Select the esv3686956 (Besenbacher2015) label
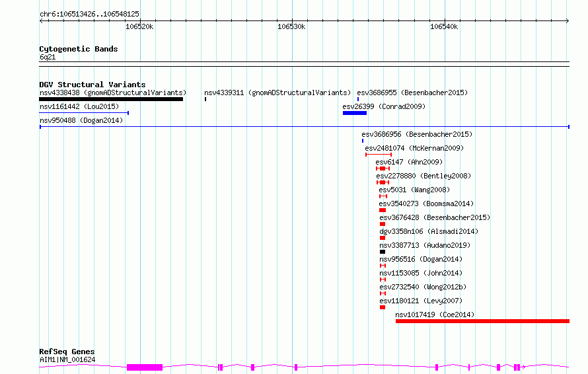The width and height of the screenshot is (588, 374). 417,134
